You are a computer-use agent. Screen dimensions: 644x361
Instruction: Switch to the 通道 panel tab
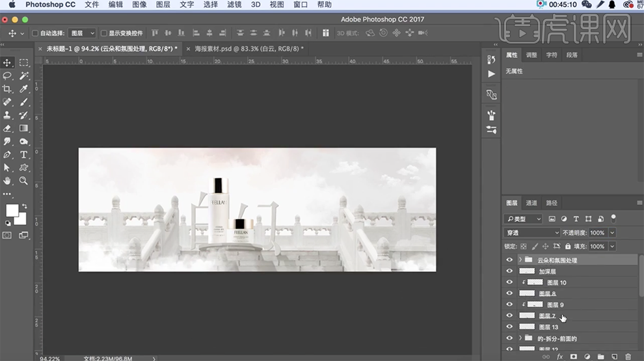[531, 203]
